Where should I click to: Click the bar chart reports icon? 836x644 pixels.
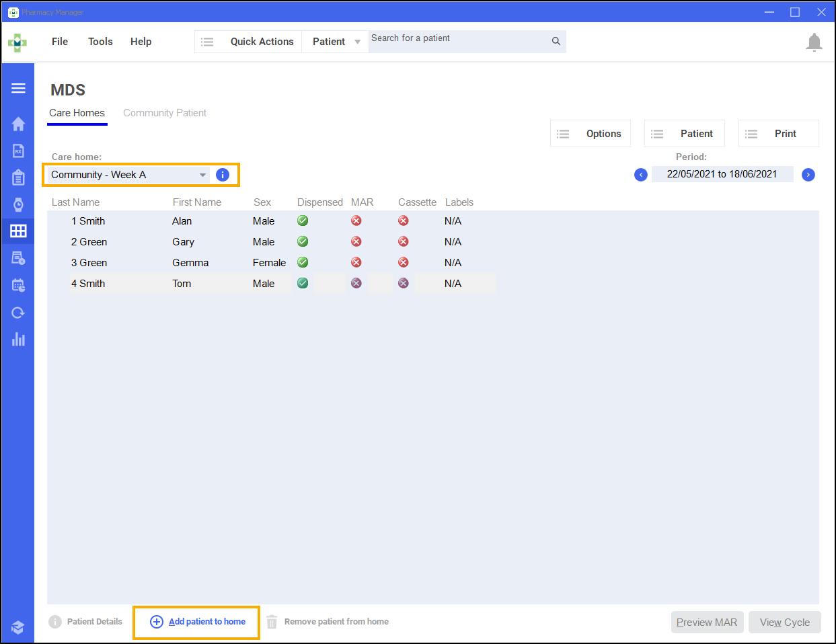tap(18, 339)
